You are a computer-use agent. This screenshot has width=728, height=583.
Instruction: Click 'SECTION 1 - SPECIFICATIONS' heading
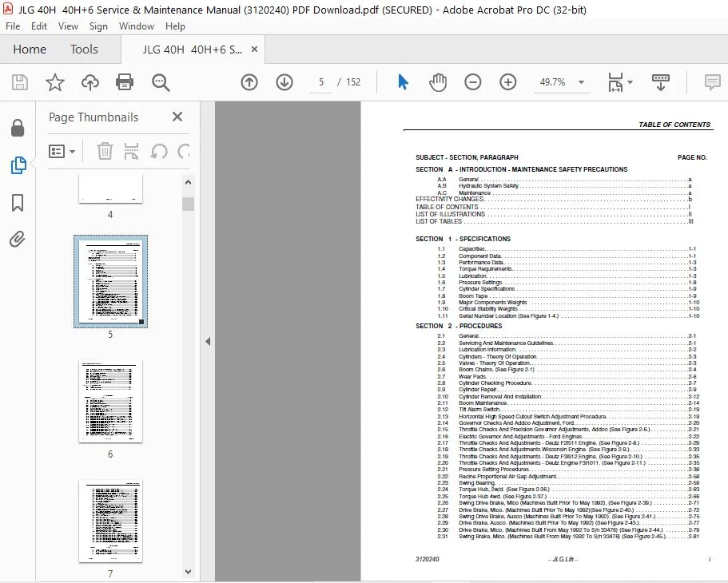[x=463, y=239]
